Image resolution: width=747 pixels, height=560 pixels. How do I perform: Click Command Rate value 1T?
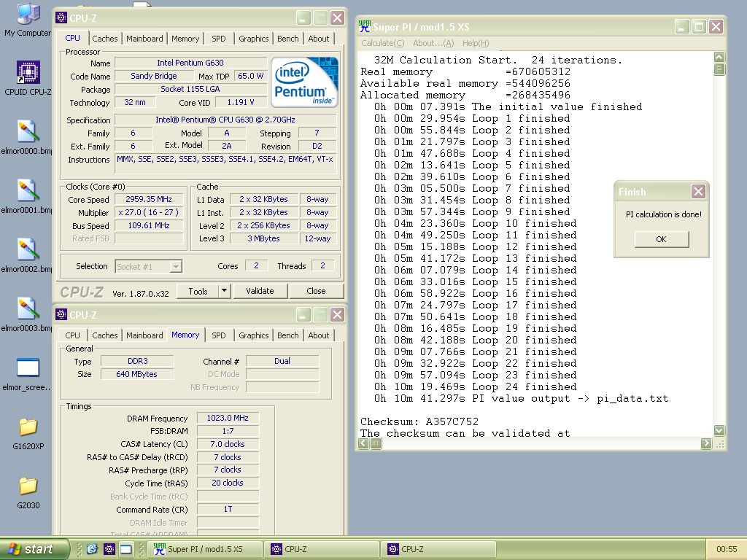(228, 509)
